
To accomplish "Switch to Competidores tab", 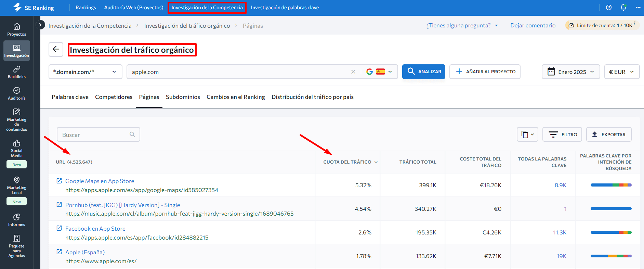I will 114,97.
